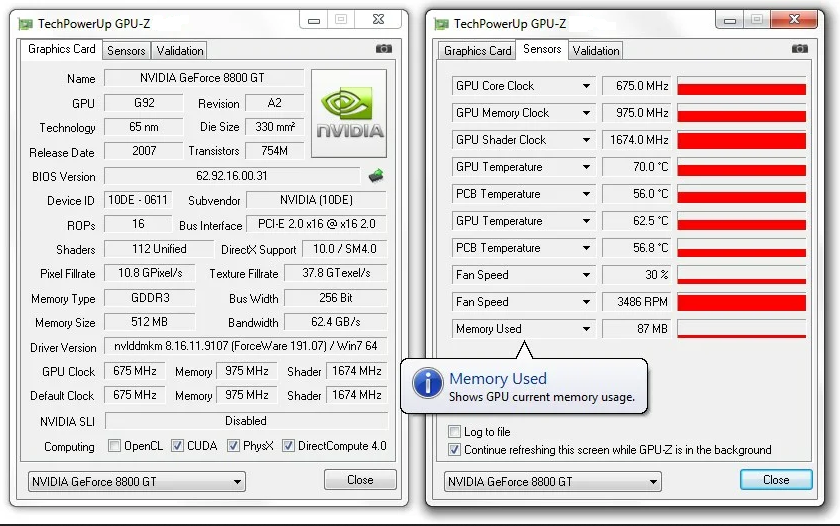Click the Name field NVIDIA GeForce 8800 GT
Viewport: 840px width, 526px height.
204,78
